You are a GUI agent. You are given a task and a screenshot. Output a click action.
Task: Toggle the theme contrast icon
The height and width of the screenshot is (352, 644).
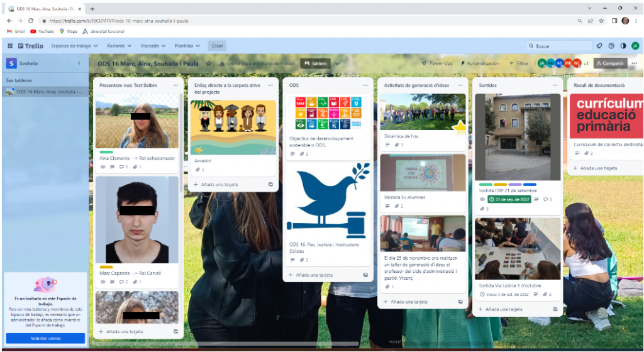tap(623, 46)
